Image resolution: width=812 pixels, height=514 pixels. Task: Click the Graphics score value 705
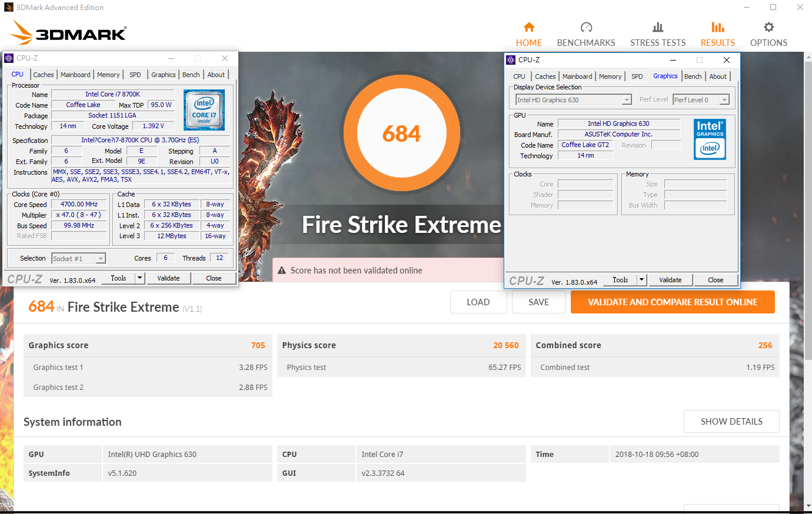tap(258, 345)
